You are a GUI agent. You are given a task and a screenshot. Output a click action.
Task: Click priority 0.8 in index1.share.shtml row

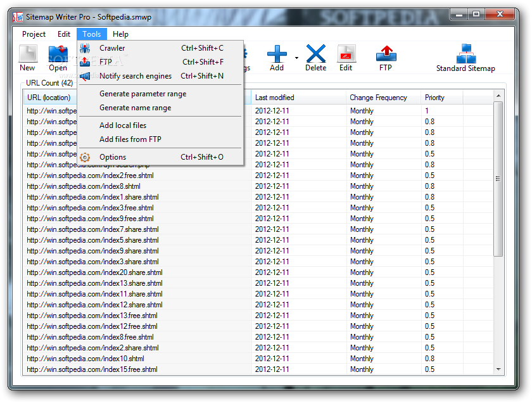429,197
